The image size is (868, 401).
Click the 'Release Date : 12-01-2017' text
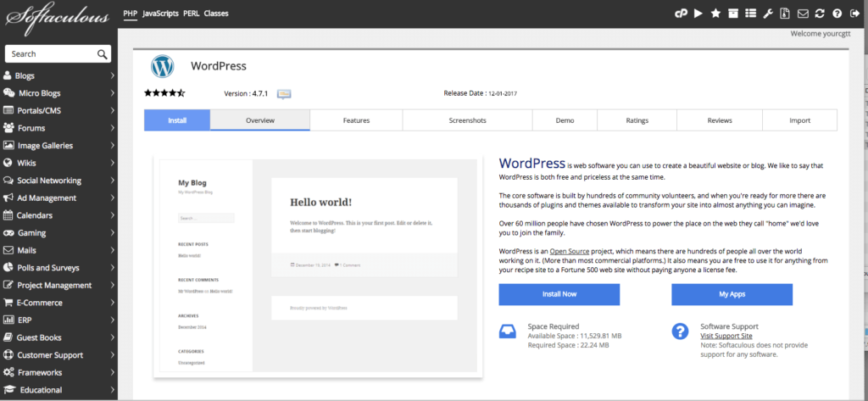(481, 93)
